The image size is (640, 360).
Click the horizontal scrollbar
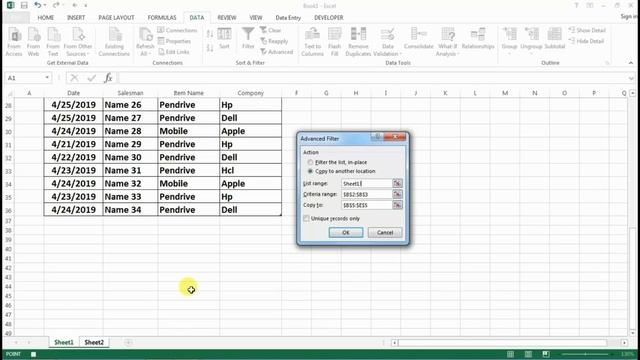click(502, 342)
